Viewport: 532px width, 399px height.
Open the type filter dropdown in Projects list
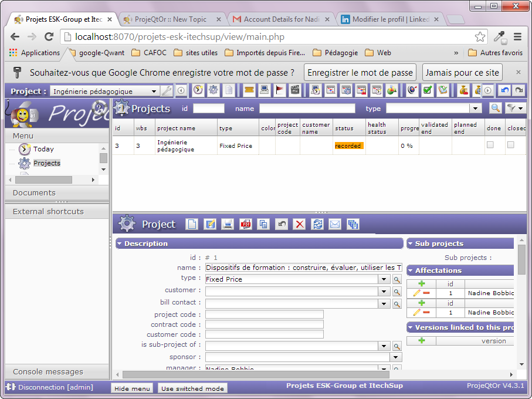(476, 109)
